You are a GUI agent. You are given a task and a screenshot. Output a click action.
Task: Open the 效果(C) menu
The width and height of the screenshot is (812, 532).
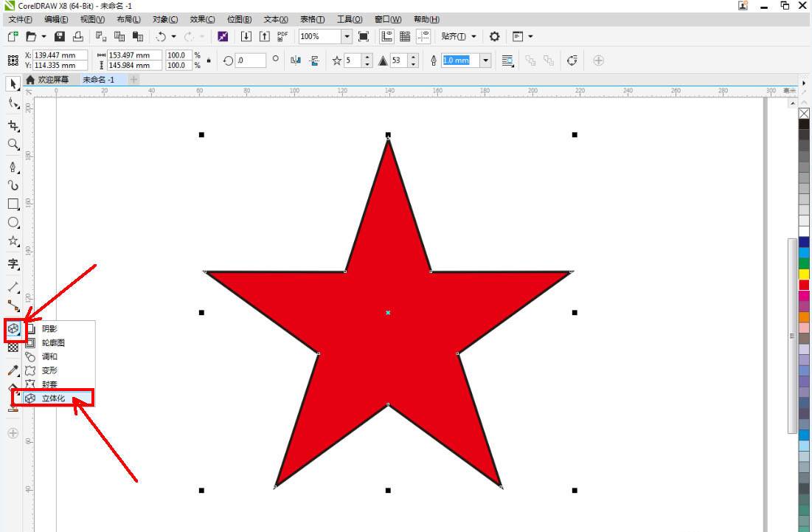(202, 19)
